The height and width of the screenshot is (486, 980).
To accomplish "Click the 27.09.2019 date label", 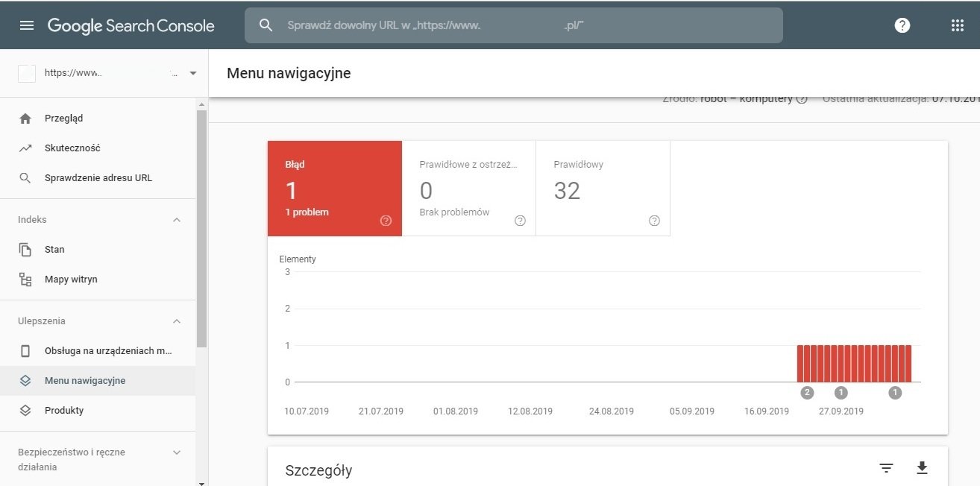I will [x=841, y=411].
